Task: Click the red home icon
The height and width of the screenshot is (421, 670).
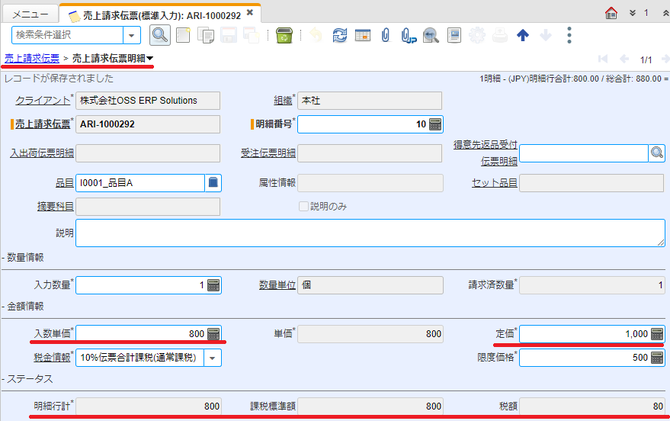Action: (x=611, y=13)
